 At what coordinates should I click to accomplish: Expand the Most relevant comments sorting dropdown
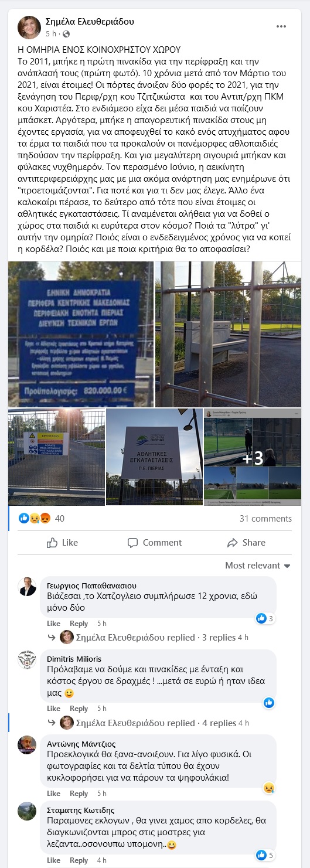tap(258, 566)
